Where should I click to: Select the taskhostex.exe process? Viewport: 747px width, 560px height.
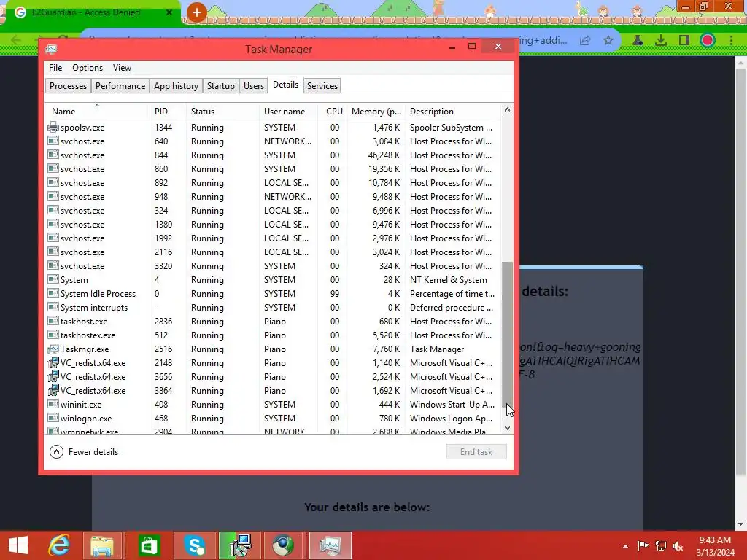point(274,335)
